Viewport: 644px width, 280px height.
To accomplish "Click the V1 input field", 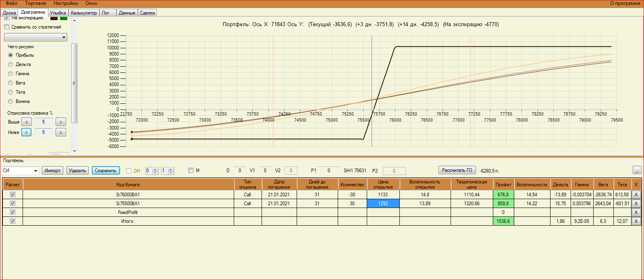I will [265, 171].
